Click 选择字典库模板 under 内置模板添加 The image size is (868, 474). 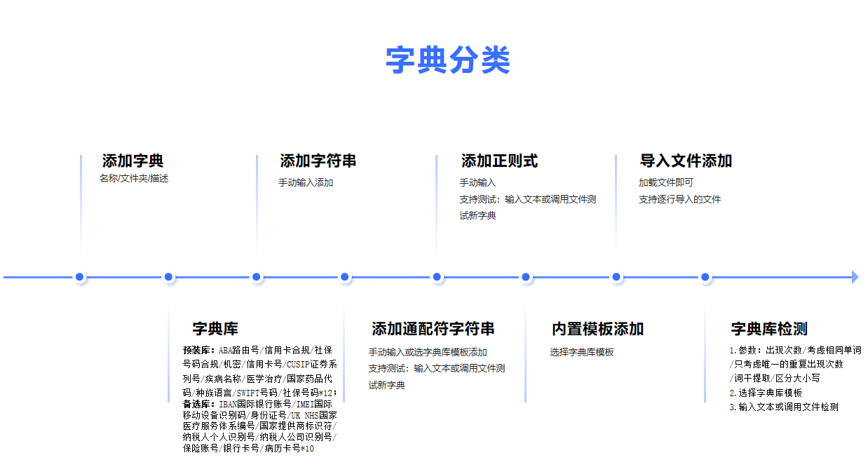582,352
